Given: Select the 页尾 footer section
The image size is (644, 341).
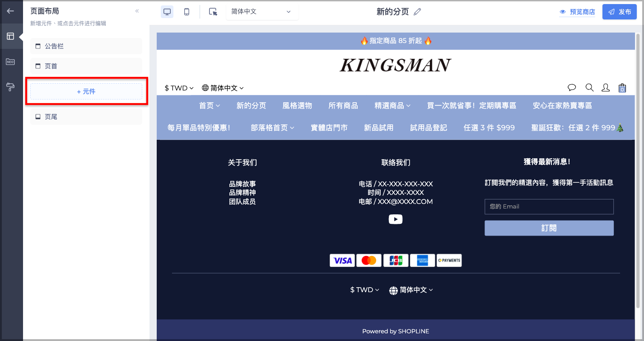Looking at the screenshot, I should point(86,117).
